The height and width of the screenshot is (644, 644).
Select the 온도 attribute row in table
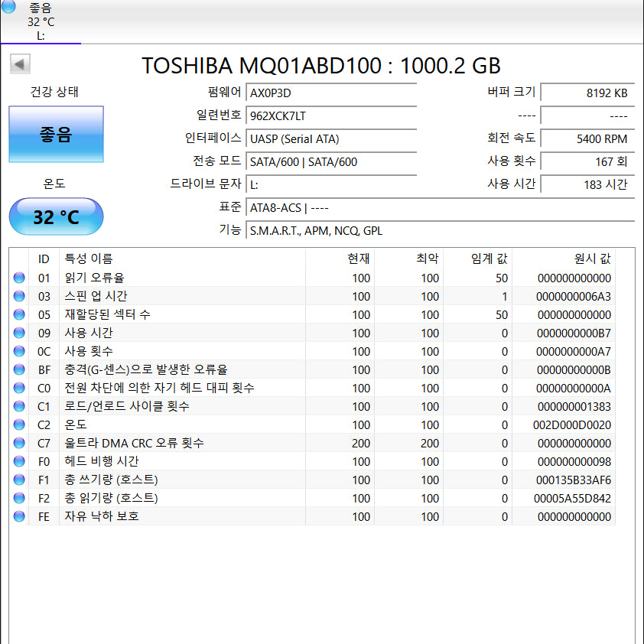click(x=312, y=424)
